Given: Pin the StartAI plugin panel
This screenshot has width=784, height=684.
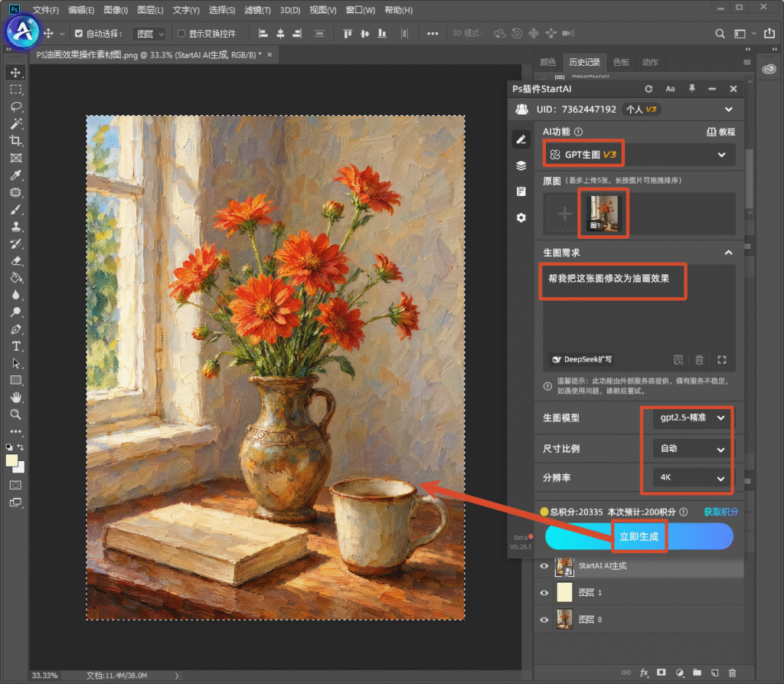Looking at the screenshot, I should pos(692,89).
